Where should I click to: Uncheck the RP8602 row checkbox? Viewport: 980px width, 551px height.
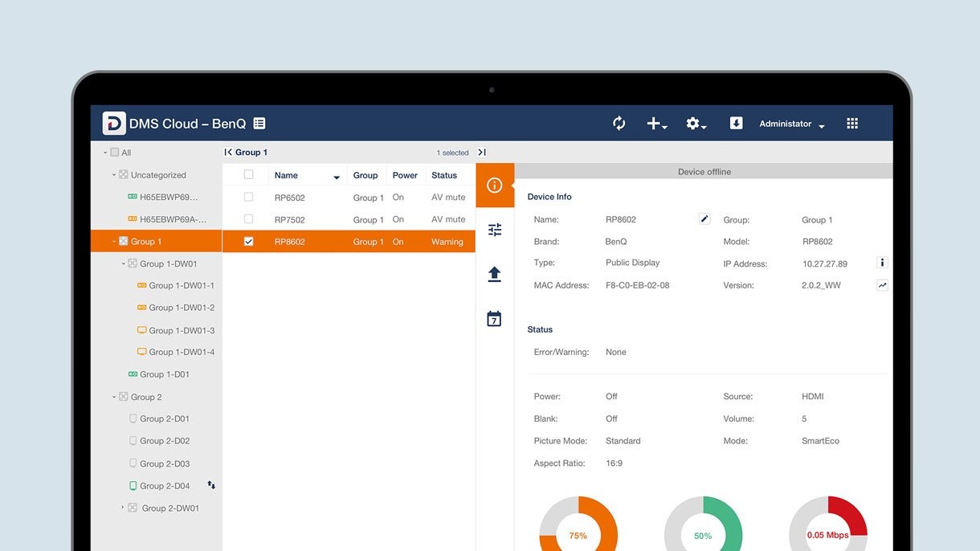click(248, 242)
